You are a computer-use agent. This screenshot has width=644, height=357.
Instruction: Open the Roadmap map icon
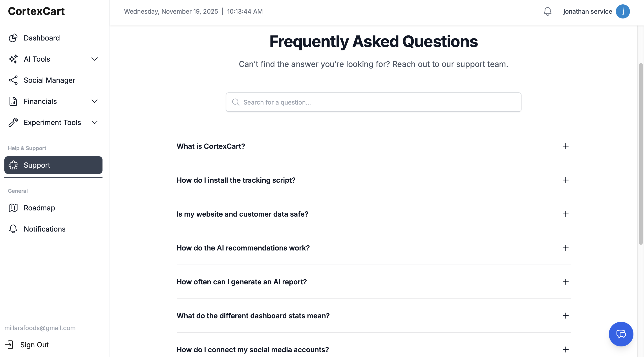tap(13, 208)
